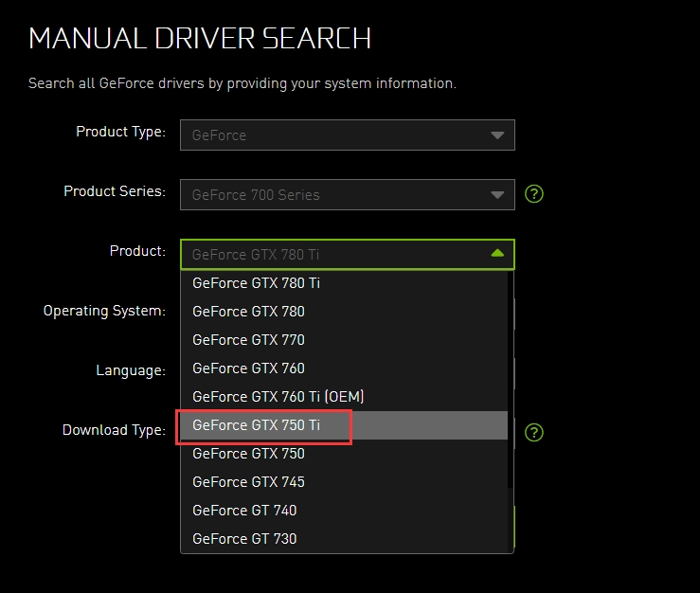Viewport: 700px width, 593px height.
Task: Select GeForce GTX 760 Ti (OEM)
Action: tap(344, 397)
